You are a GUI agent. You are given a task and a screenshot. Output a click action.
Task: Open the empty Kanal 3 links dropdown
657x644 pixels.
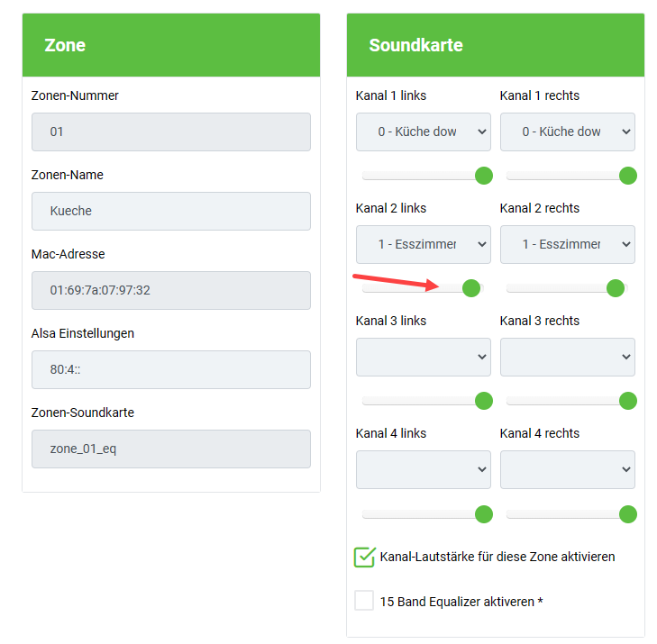coord(424,357)
